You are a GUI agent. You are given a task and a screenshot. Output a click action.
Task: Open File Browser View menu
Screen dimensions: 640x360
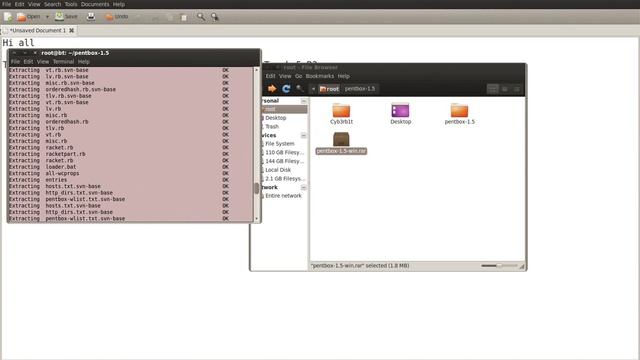(x=285, y=76)
